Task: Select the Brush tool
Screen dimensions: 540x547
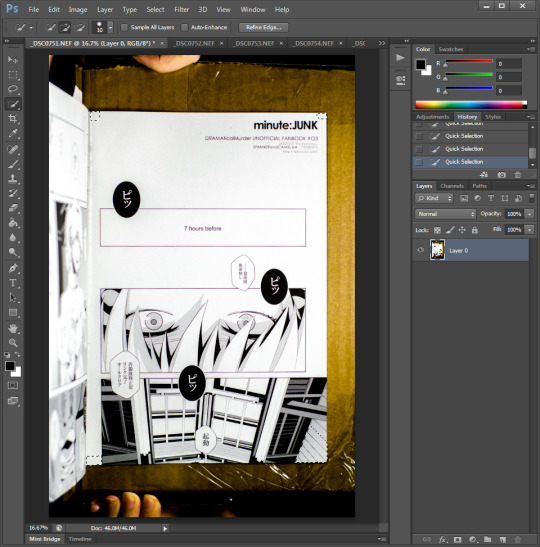Action: tap(13, 164)
